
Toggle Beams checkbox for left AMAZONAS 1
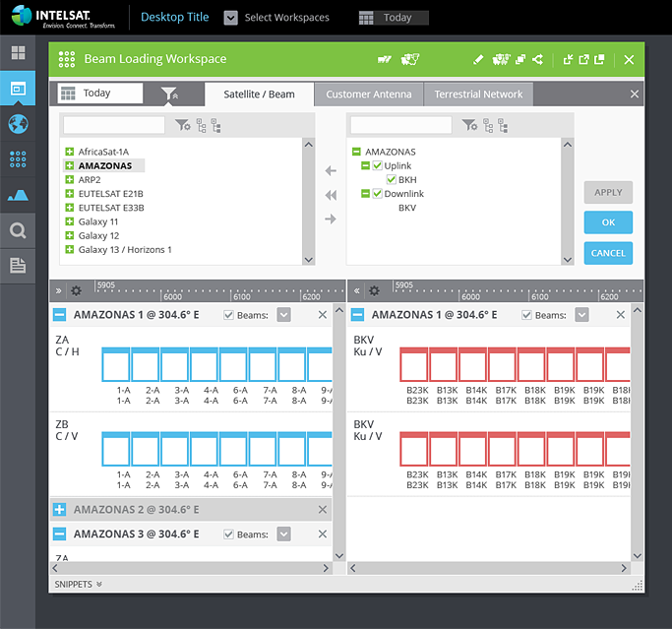[x=228, y=315]
